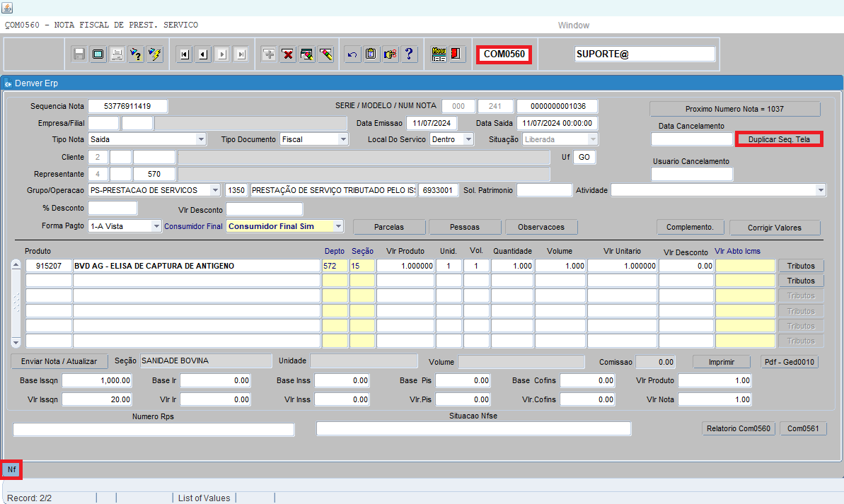Click the % Desconto field
Screen dimensions: 844x504
(112, 208)
